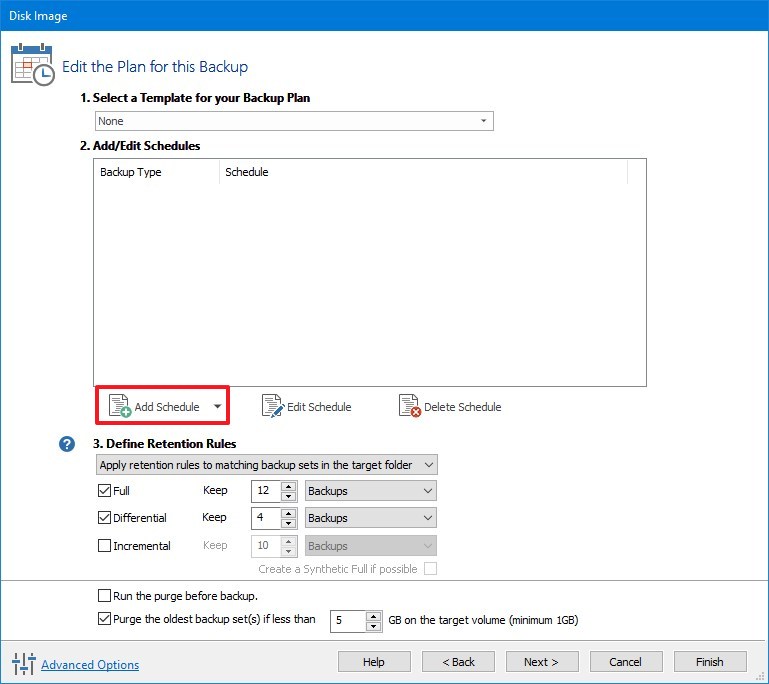Uncheck the Differential retention checkbox

(104, 518)
